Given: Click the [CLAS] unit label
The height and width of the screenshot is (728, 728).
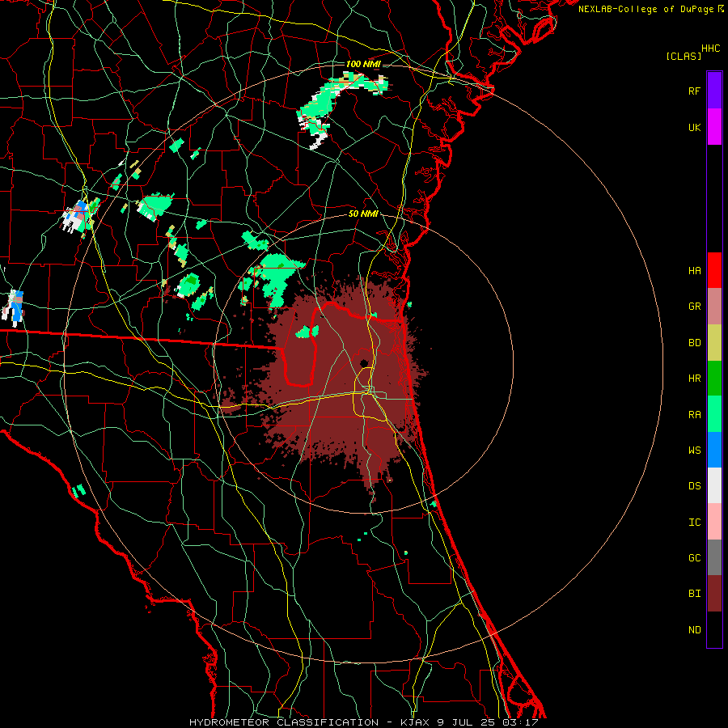Looking at the screenshot, I should click(684, 56).
